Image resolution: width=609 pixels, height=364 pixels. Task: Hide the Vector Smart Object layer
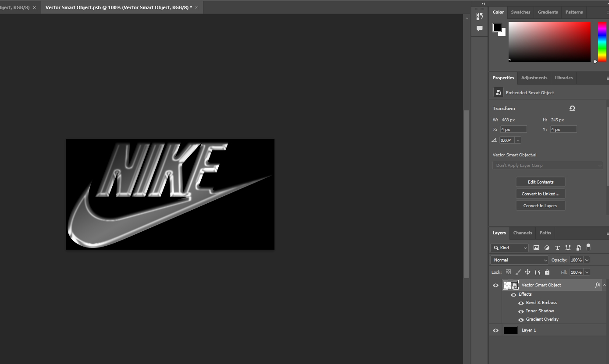click(x=495, y=285)
